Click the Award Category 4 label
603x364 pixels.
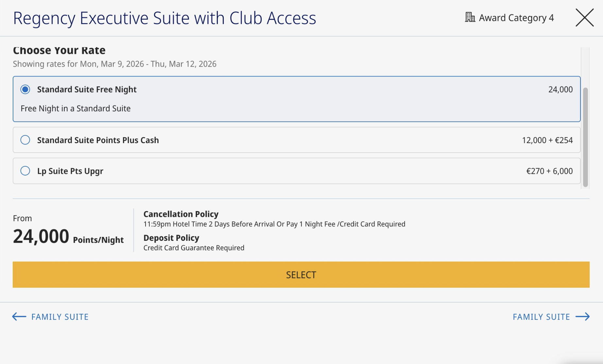516,18
